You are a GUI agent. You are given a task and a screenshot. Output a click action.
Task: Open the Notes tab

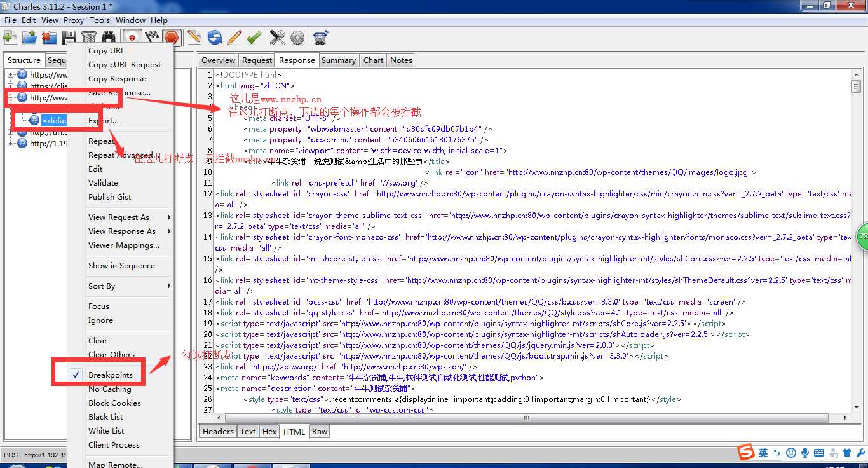pos(401,60)
